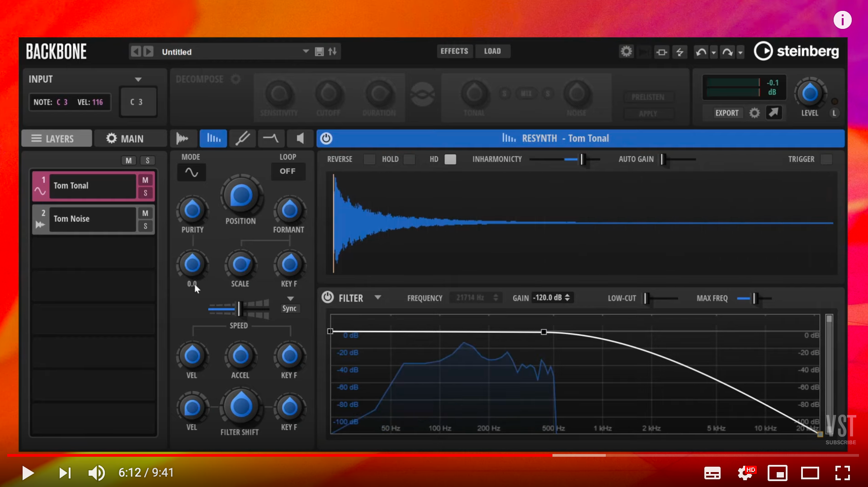Screen dimensions: 868x487
Task: Click the export drag arrow icon
Action: click(x=774, y=112)
